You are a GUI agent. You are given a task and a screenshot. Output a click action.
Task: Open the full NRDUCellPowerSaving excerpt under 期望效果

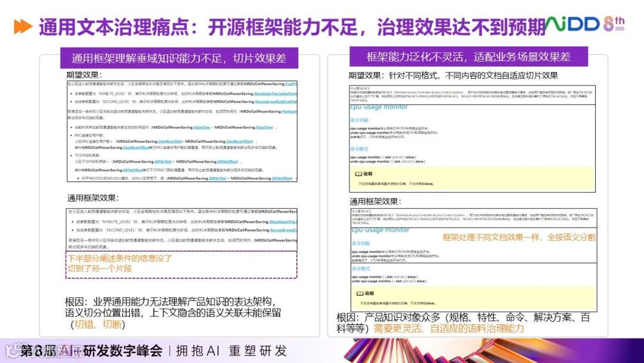click(x=182, y=131)
